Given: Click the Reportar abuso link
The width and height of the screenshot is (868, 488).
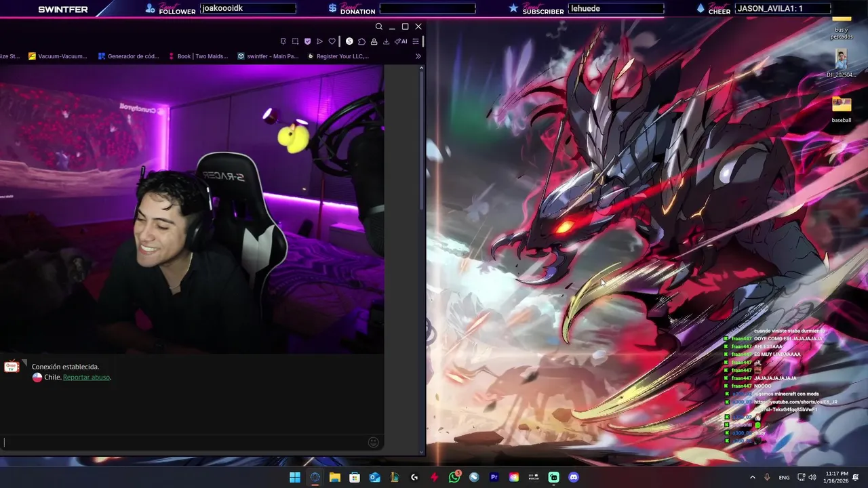Looking at the screenshot, I should tap(86, 377).
